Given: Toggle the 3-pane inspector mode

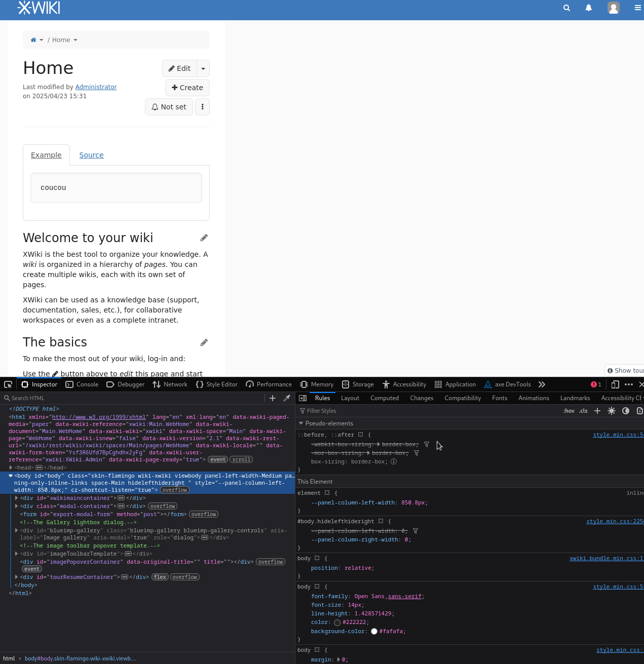Looking at the screenshot, I should coord(303,398).
